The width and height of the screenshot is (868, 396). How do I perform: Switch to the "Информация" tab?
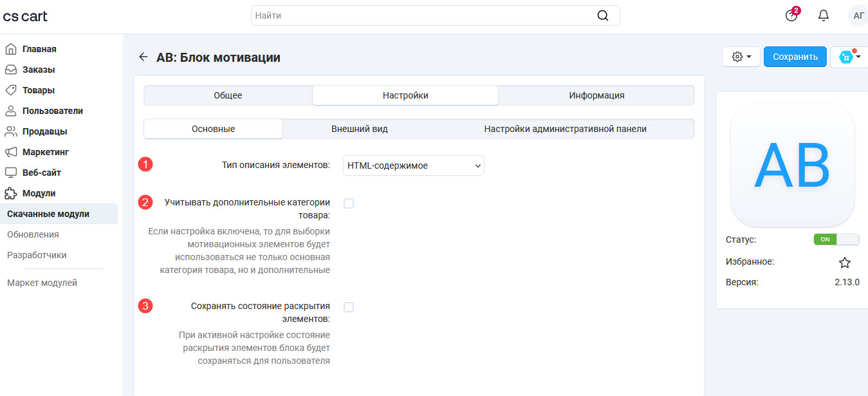596,95
